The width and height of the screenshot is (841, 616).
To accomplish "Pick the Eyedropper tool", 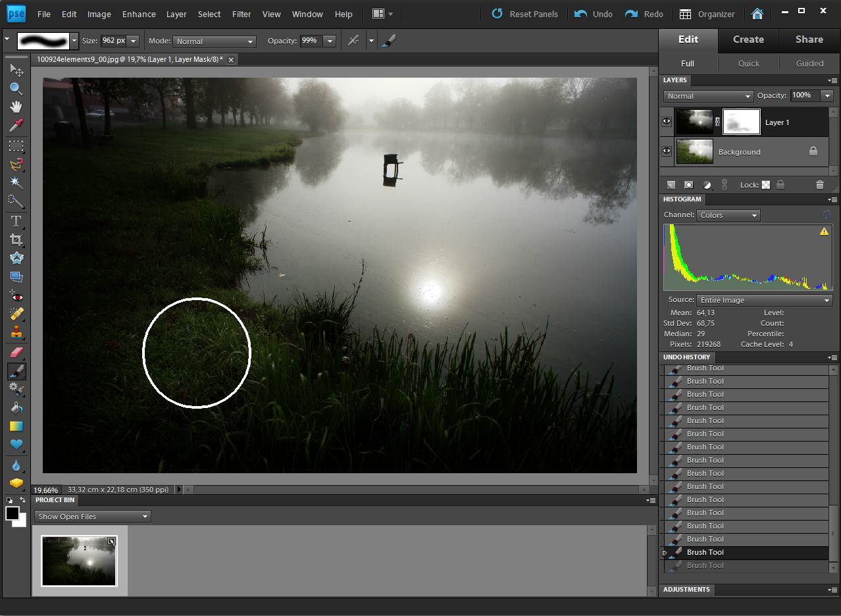I will pyautogui.click(x=16, y=126).
